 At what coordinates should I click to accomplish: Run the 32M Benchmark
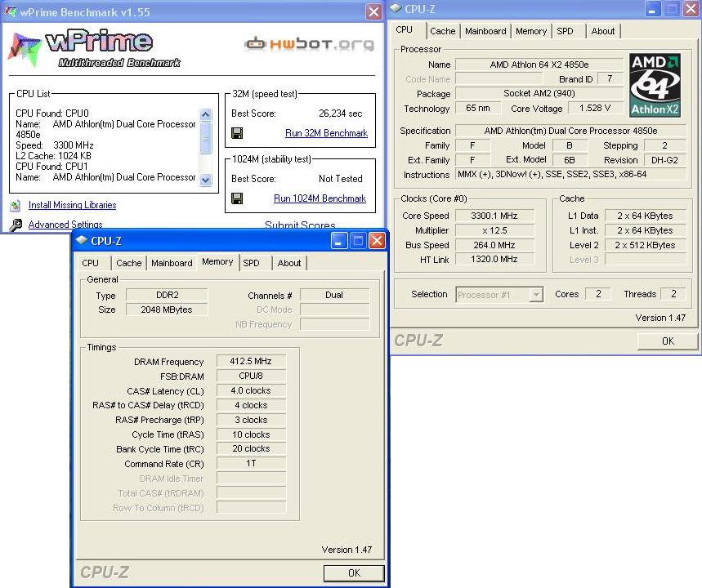[x=326, y=133]
